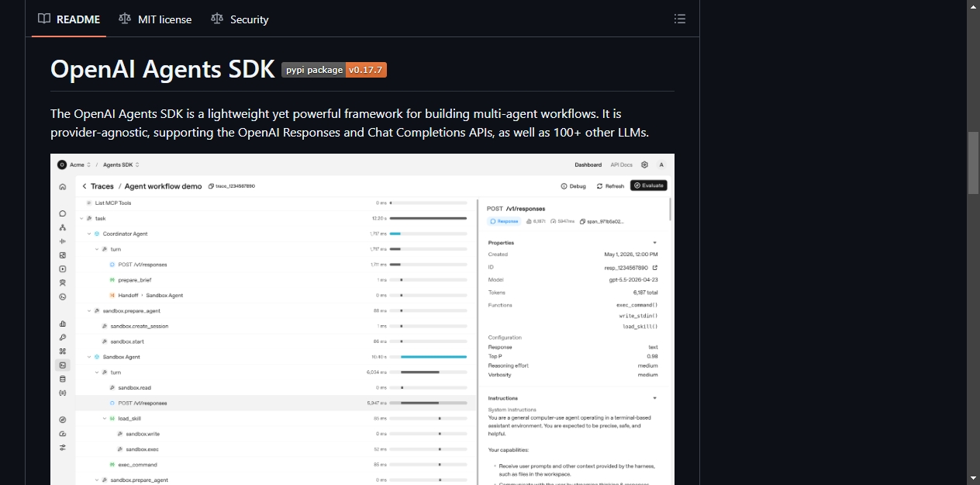
Task: Click the settings gear icon beside API Docs
Action: point(644,165)
